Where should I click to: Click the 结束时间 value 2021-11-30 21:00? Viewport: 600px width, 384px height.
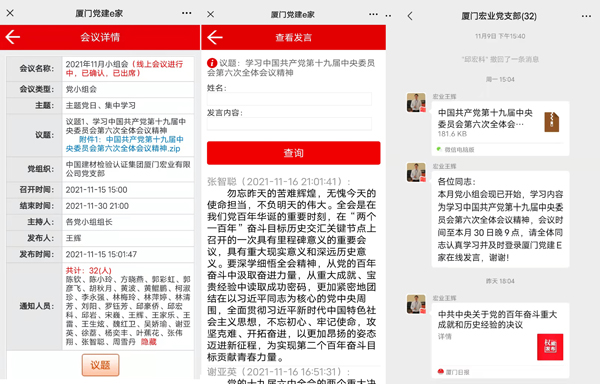point(97,206)
